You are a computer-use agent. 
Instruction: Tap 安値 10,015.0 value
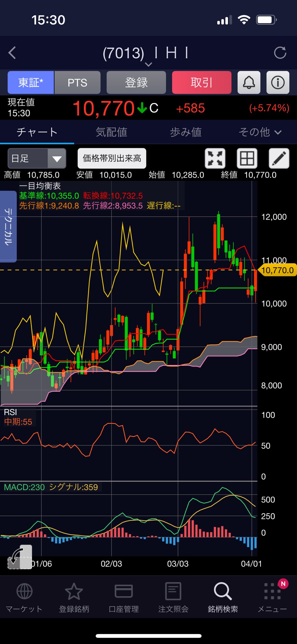(104, 175)
